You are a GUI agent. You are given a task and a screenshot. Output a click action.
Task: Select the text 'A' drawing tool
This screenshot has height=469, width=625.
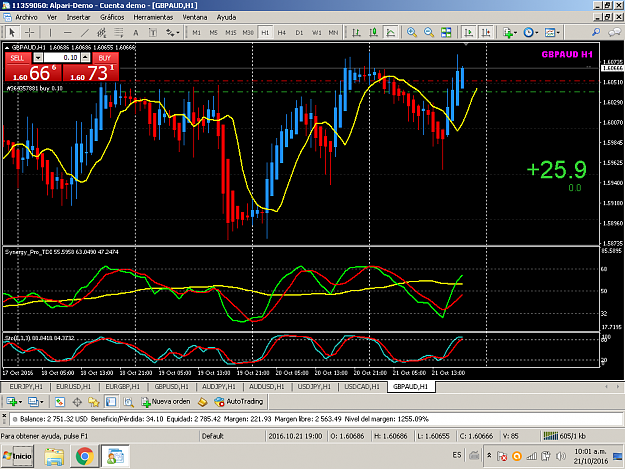(x=136, y=32)
